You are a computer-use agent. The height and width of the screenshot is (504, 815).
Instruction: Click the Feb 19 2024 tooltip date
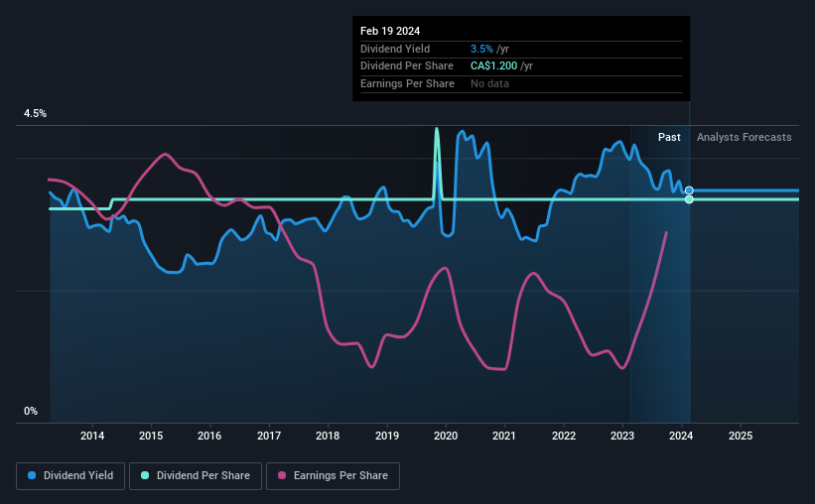(x=390, y=31)
